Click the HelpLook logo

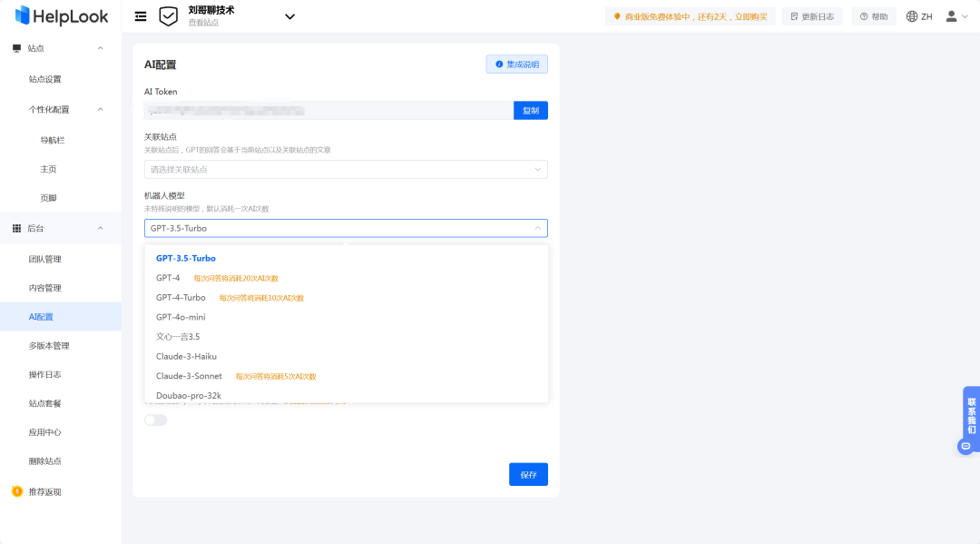pos(62,16)
